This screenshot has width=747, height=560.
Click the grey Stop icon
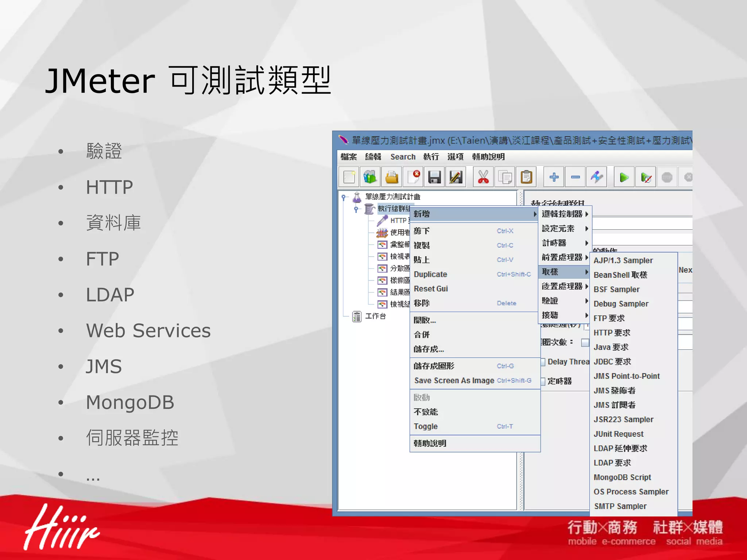667,177
